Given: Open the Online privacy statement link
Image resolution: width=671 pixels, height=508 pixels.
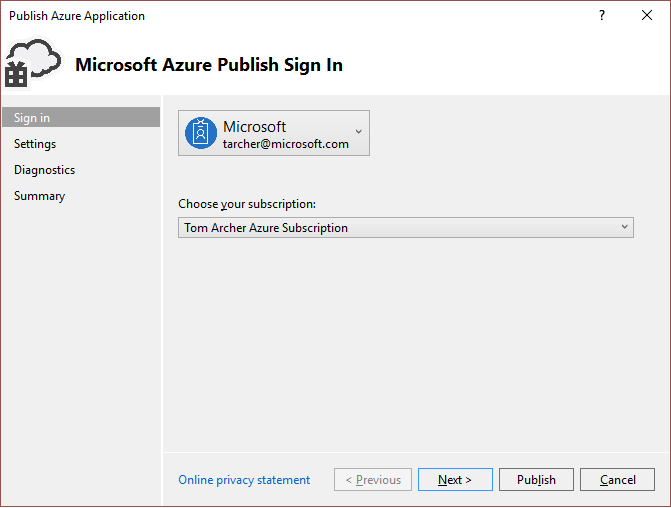Looking at the screenshot, I should pos(244,480).
